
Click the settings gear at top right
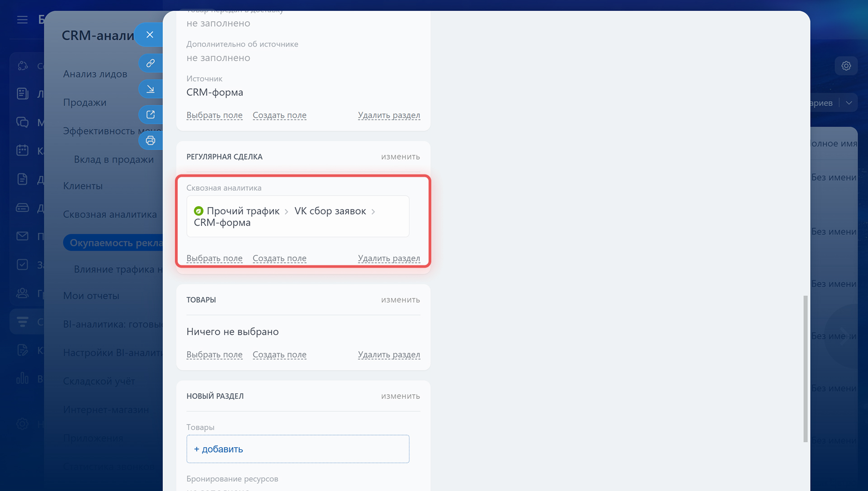coord(846,66)
